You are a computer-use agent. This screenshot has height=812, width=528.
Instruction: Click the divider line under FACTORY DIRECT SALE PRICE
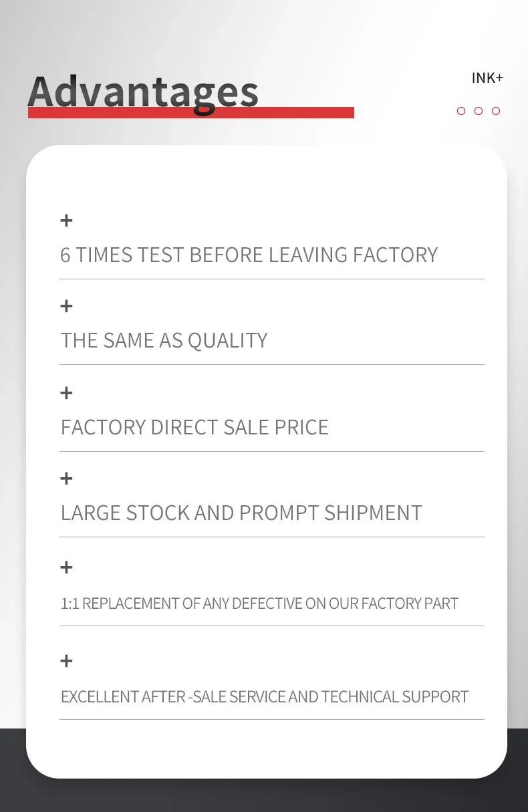click(x=272, y=451)
